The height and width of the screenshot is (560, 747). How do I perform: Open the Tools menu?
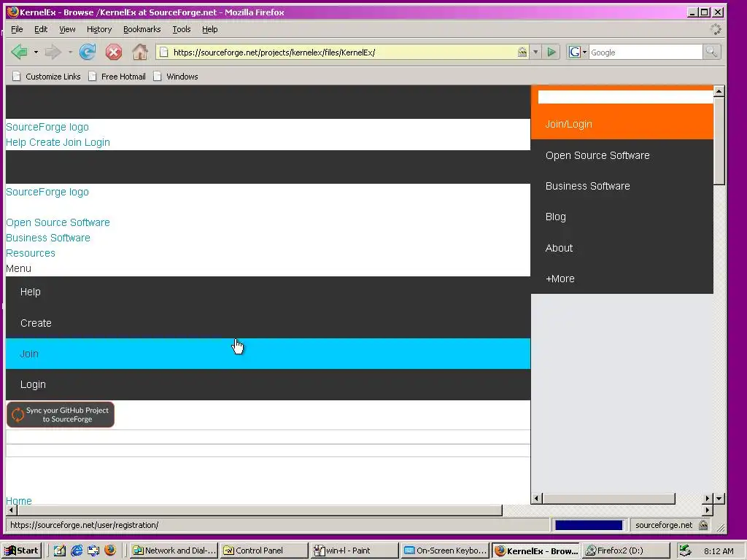182,29
